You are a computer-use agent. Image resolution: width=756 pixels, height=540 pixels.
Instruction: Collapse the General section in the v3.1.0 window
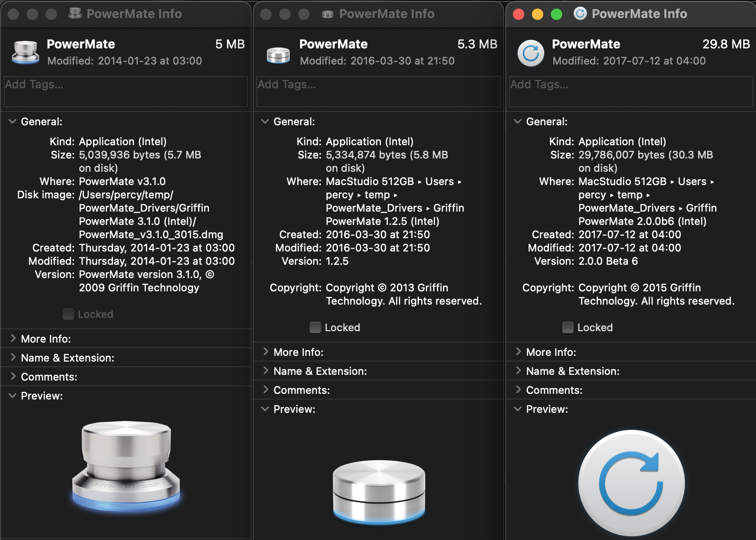click(13, 121)
